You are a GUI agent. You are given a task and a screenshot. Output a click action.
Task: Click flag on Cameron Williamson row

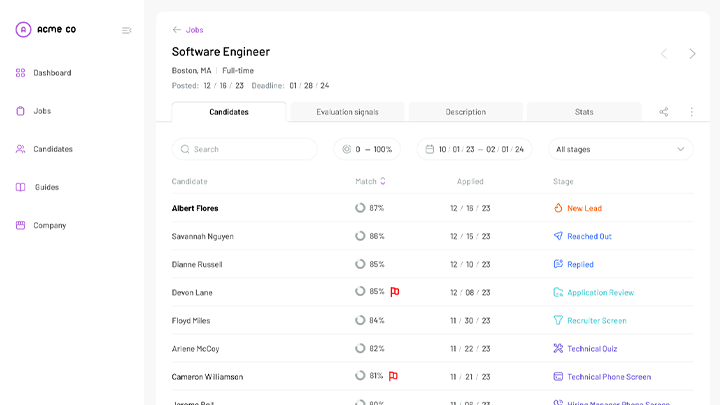click(x=393, y=376)
